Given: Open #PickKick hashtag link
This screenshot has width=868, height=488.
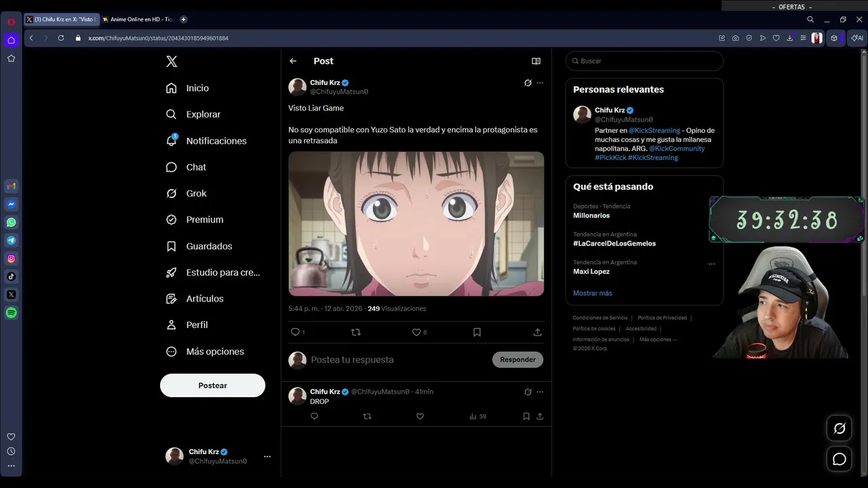Looking at the screenshot, I should coord(610,157).
